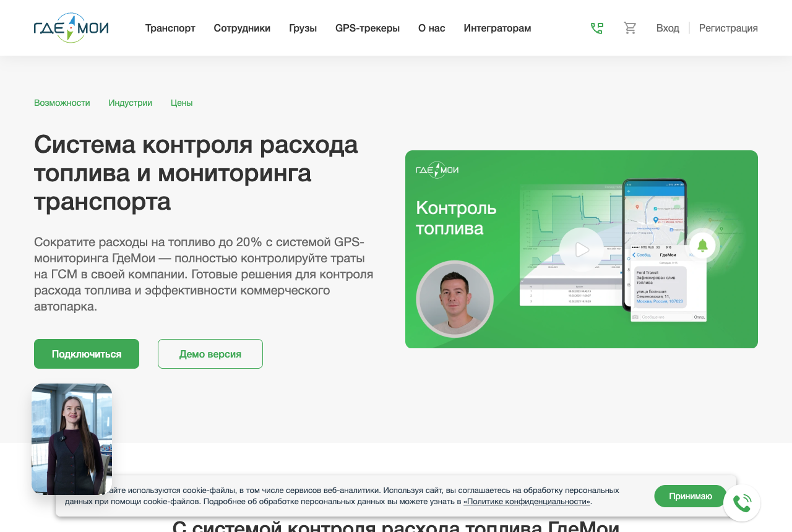Click the Контроль топлива banner title text
Image resolution: width=792 pixels, height=532 pixels.
[456, 218]
